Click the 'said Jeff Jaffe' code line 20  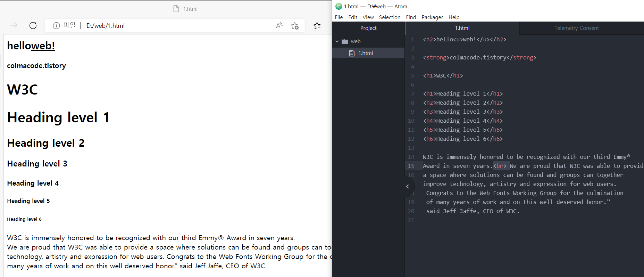[473, 211]
